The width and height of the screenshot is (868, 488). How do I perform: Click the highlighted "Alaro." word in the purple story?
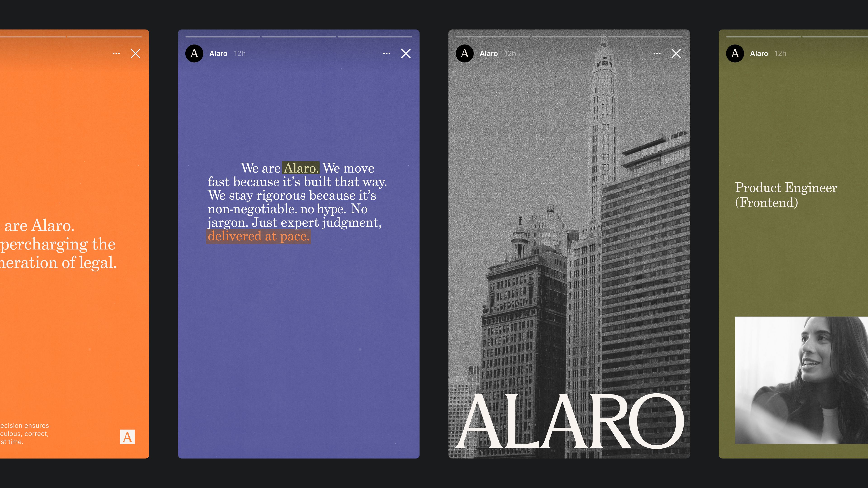tap(301, 168)
